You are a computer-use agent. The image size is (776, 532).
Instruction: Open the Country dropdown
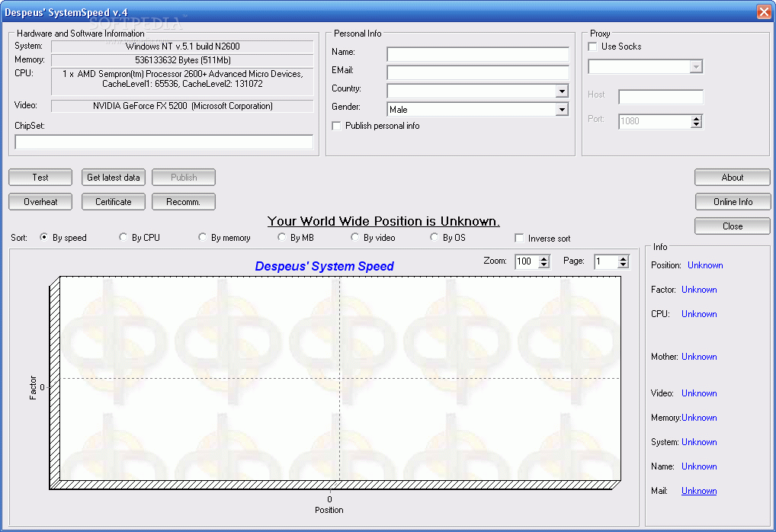(562, 91)
